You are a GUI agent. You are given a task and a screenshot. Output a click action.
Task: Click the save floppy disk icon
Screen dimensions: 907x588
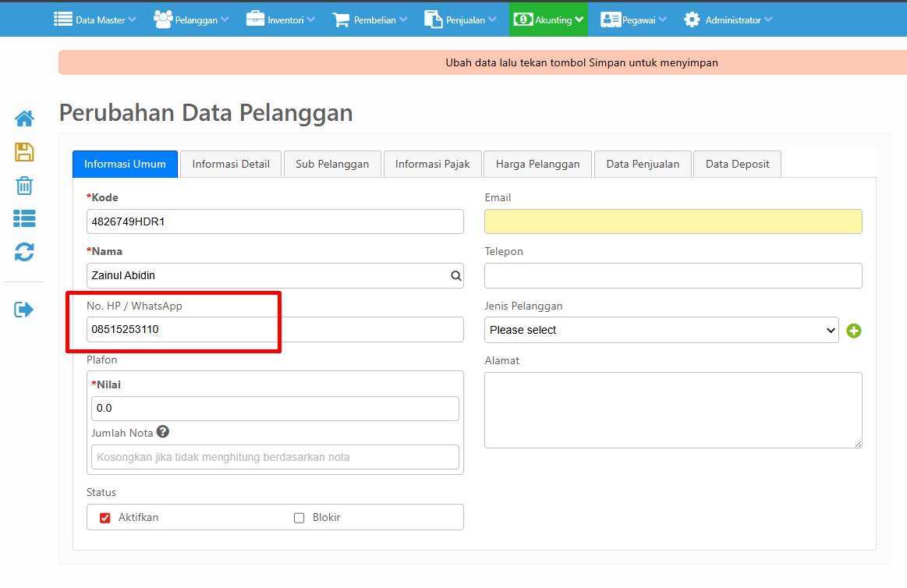point(24,152)
